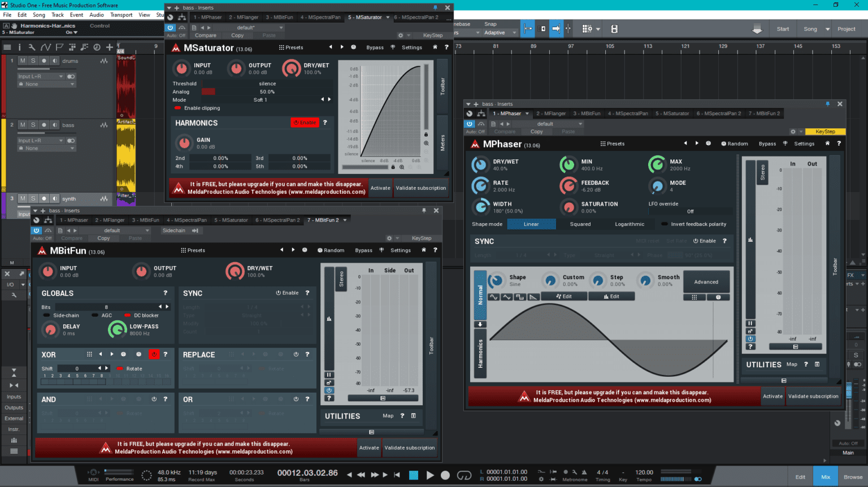This screenshot has height=487, width=868.
Task: Toggle the Loop button in transport bar
Action: coord(464,475)
